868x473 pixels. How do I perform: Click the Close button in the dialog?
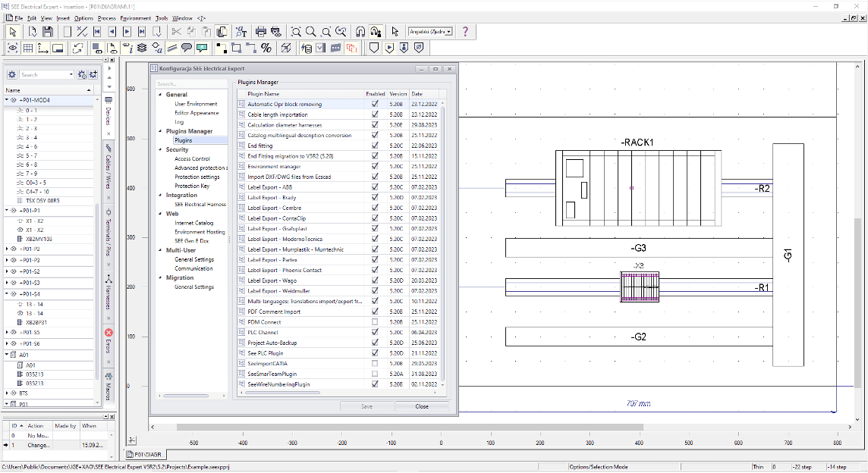(422, 406)
